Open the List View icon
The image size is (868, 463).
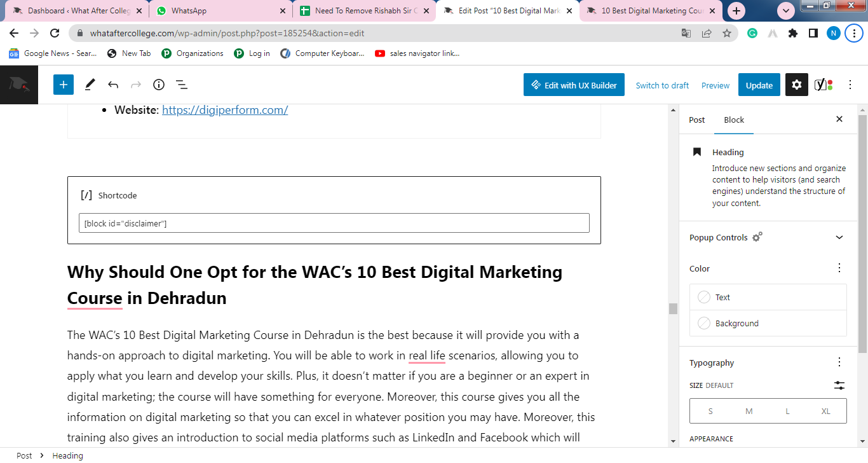181,85
